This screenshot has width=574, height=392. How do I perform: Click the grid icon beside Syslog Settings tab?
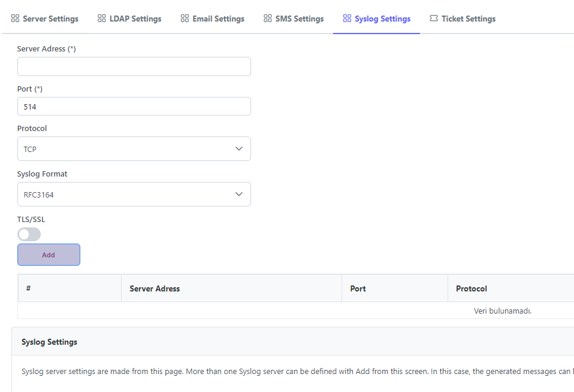tap(347, 19)
